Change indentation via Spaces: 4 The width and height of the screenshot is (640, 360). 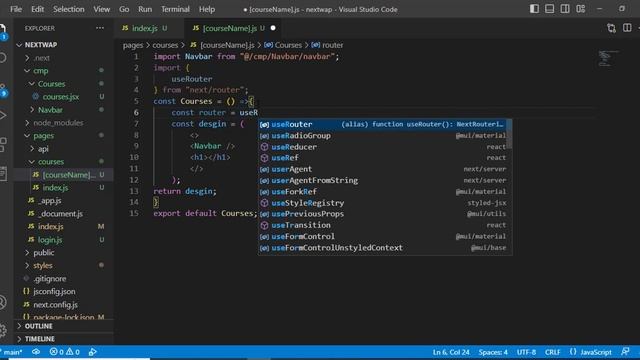point(493,352)
